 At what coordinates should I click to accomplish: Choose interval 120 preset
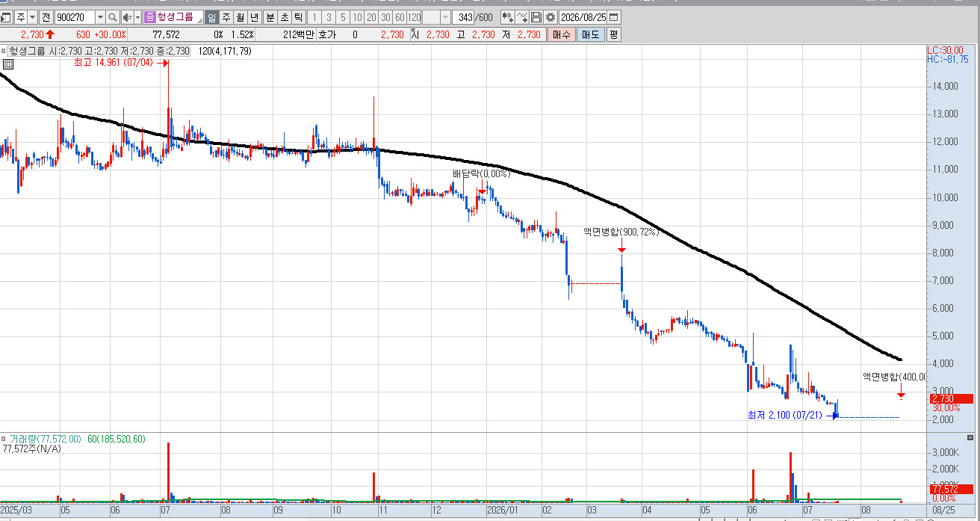tap(414, 17)
